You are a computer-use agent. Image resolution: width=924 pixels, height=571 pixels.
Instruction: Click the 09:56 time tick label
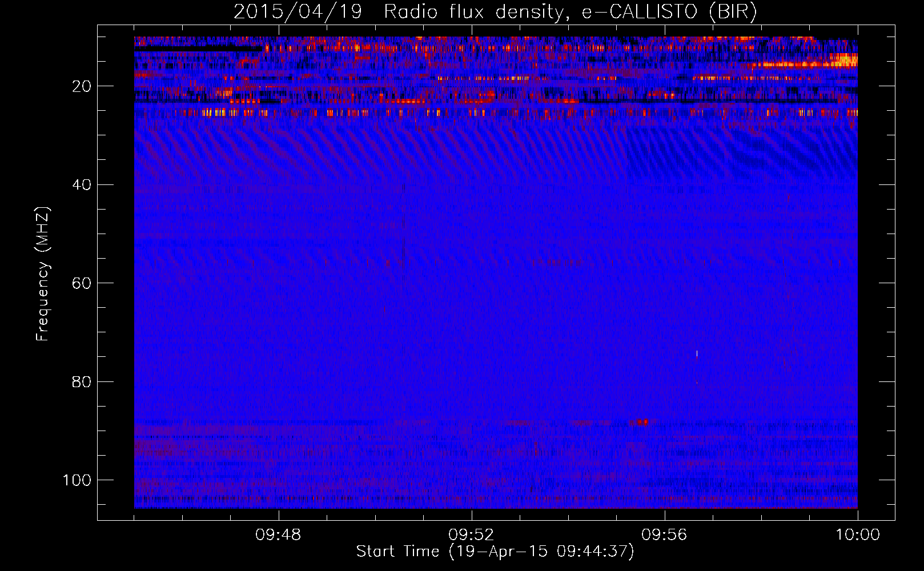[x=665, y=535]
